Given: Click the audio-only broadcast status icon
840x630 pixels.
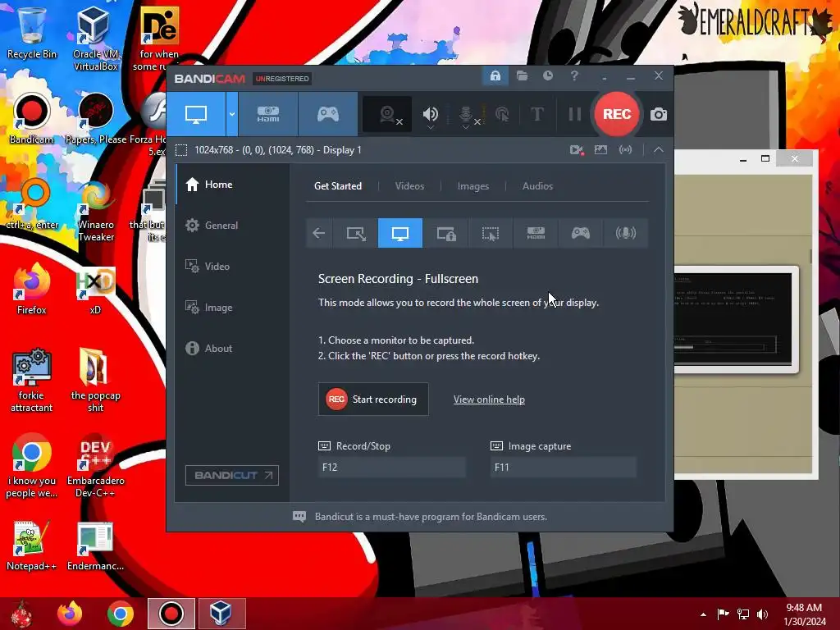Looking at the screenshot, I should [625, 150].
